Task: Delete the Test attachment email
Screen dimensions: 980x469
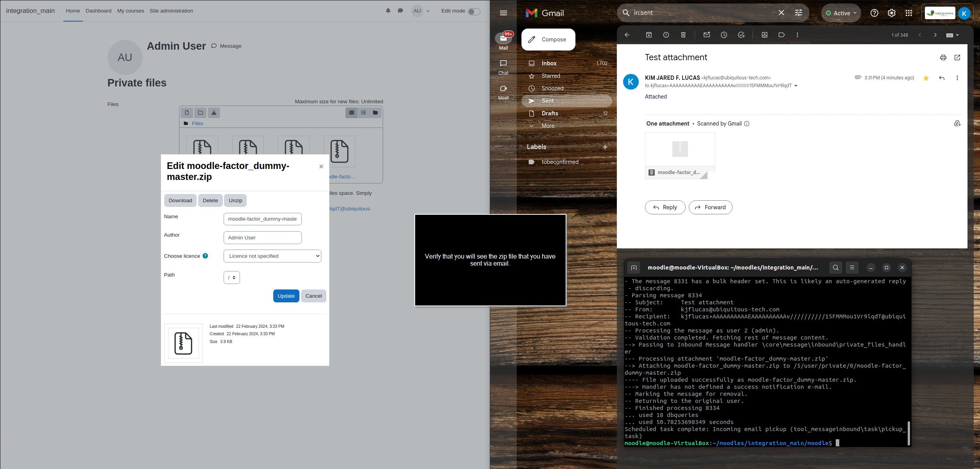Action: point(683,35)
